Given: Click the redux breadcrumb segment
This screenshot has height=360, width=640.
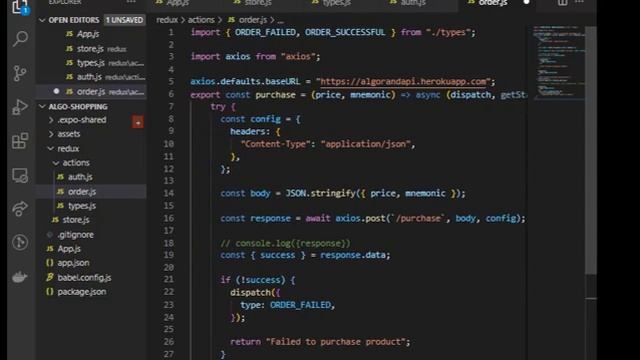Looking at the screenshot, I should click(167, 20).
